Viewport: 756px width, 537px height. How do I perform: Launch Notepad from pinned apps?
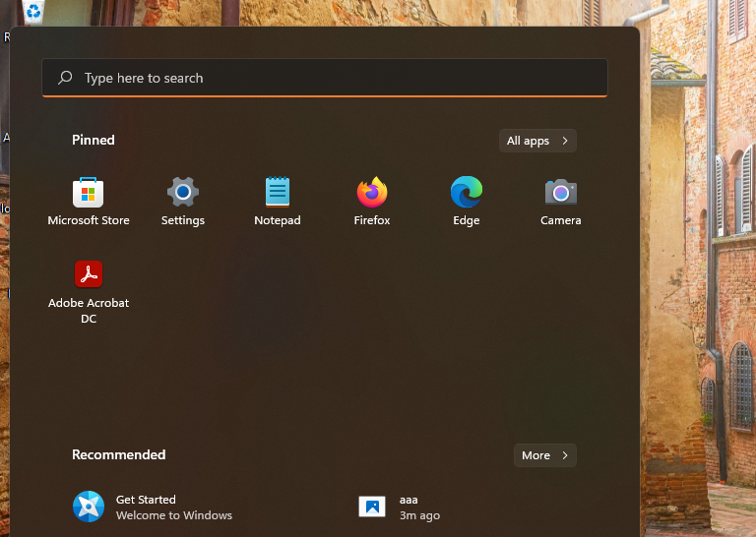[x=278, y=202]
